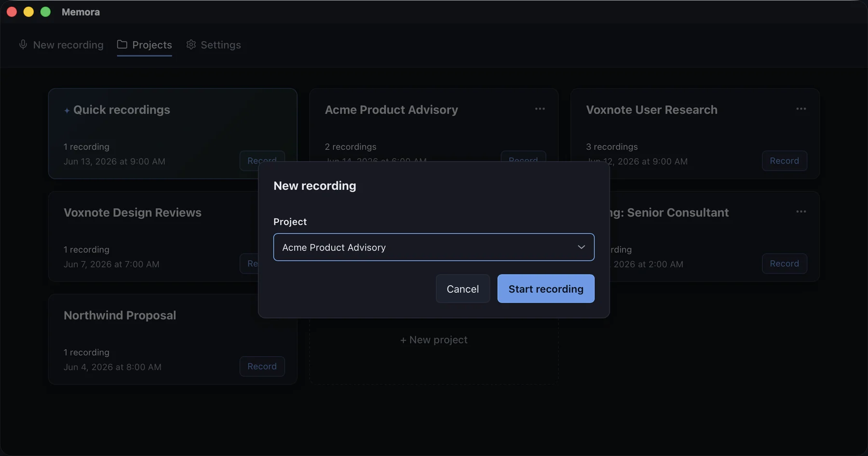Click the microphone icon beside New recording

point(23,44)
